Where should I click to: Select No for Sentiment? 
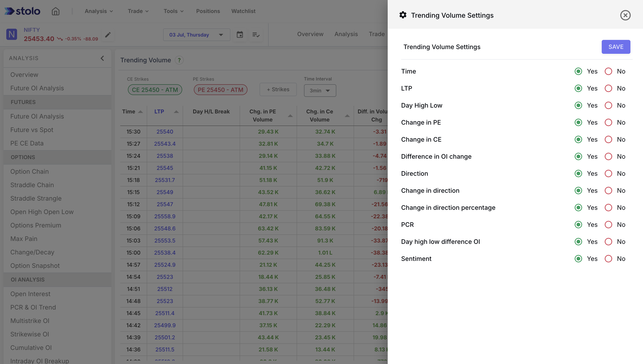(608, 259)
